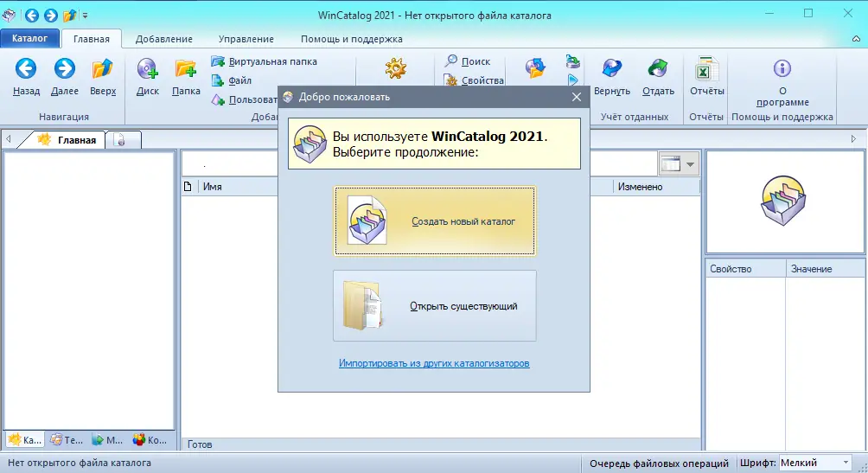Image resolution: width=868 pixels, height=473 pixels.
Task: Open Свойства in the ribbon
Action: click(x=475, y=80)
